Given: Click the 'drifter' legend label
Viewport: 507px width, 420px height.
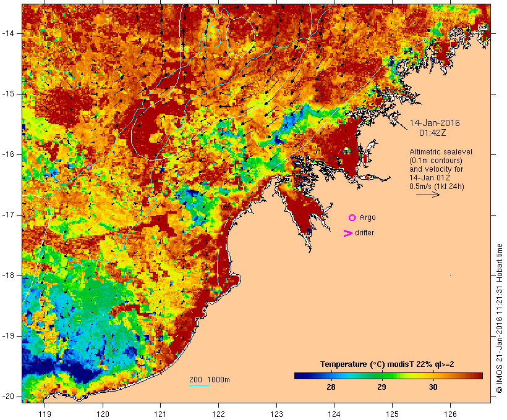Looking at the screenshot, I should [364, 233].
